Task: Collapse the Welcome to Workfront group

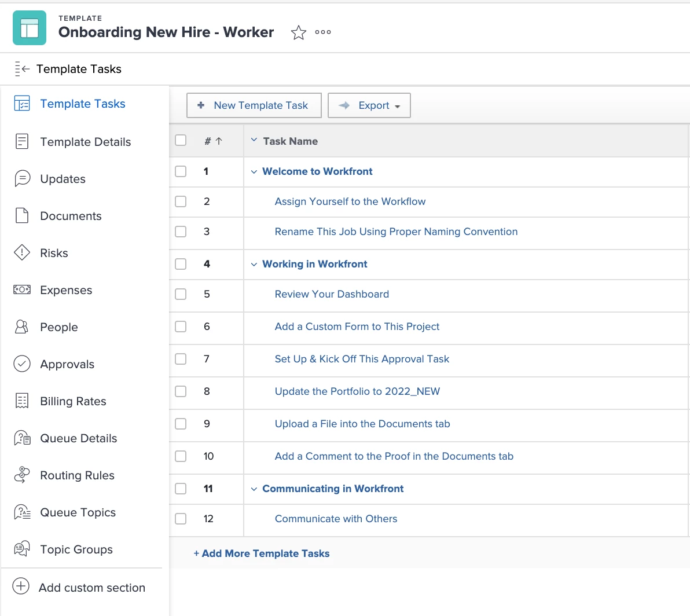Action: point(254,172)
